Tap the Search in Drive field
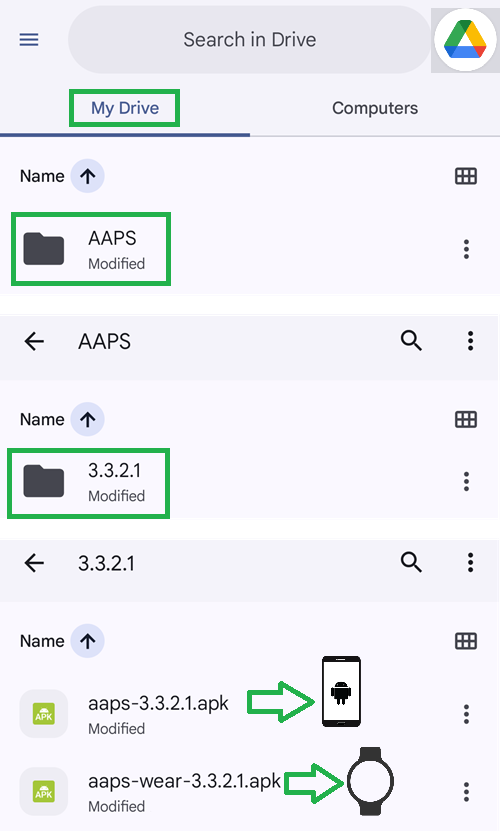Image resolution: width=500 pixels, height=831 pixels. coord(249,40)
